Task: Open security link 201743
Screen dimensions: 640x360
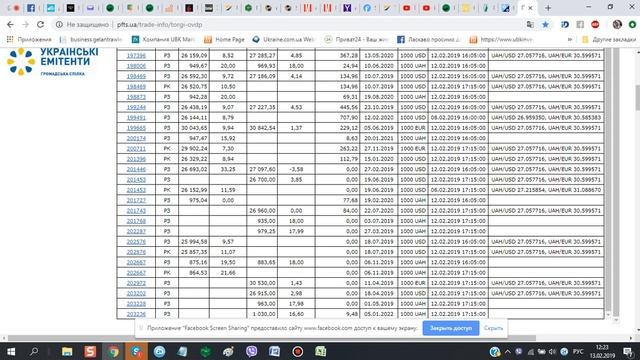Action: click(136, 211)
